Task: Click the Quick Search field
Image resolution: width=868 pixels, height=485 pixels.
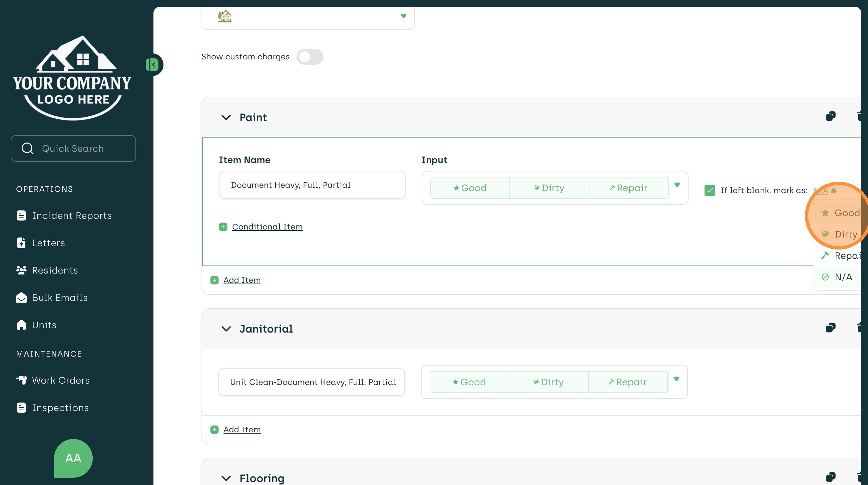Action: pos(73,149)
